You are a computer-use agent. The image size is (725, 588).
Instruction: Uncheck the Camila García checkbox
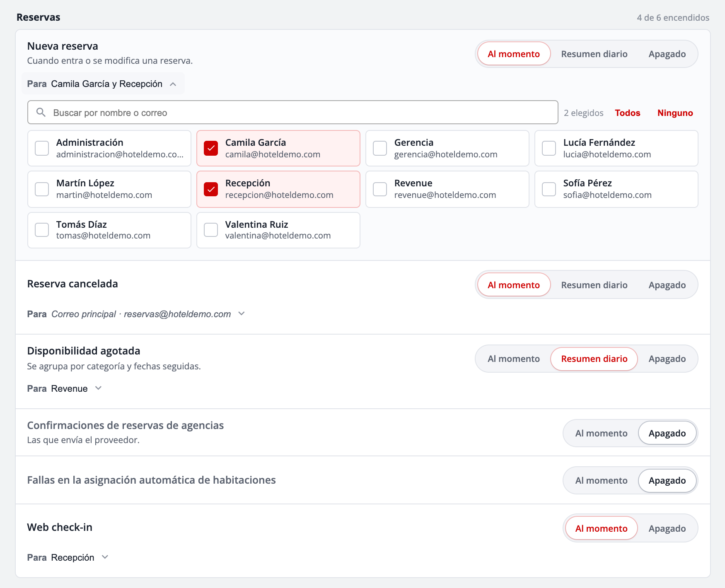211,148
